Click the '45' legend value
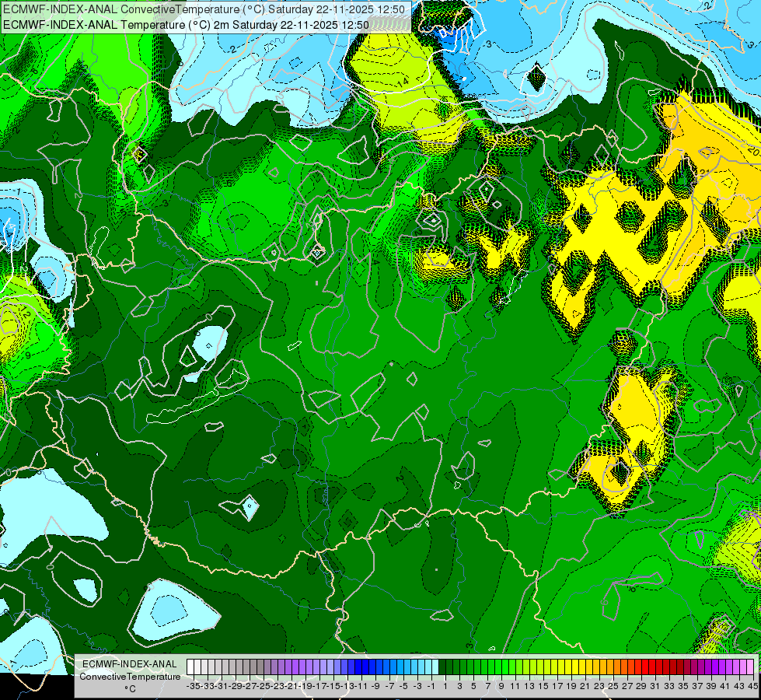Image resolution: width=761 pixels, height=700 pixels. click(x=752, y=687)
